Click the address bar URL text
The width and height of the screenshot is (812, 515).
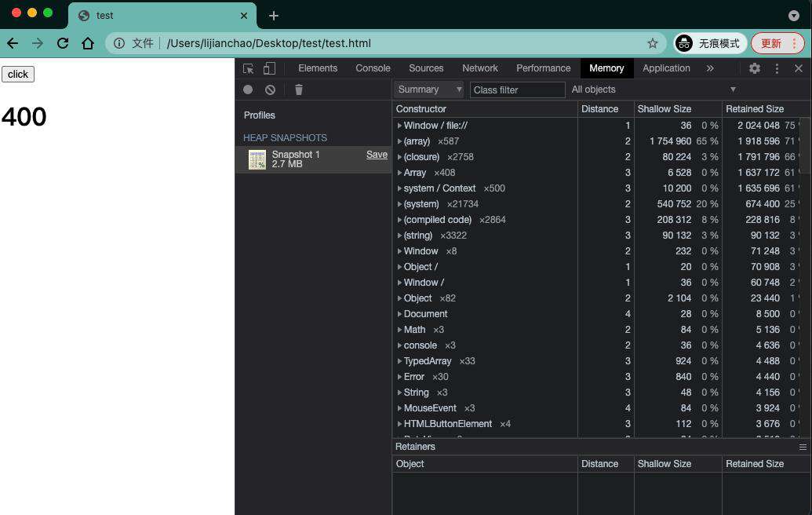tap(269, 43)
